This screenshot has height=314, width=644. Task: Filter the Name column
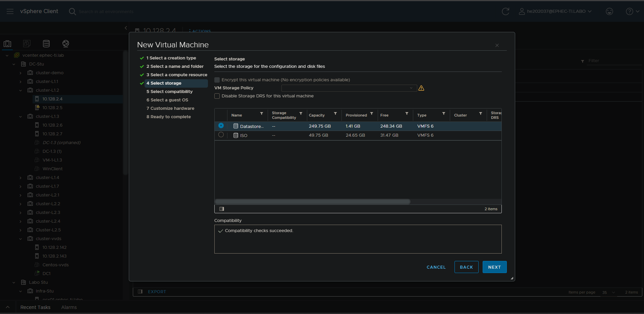[x=262, y=114]
